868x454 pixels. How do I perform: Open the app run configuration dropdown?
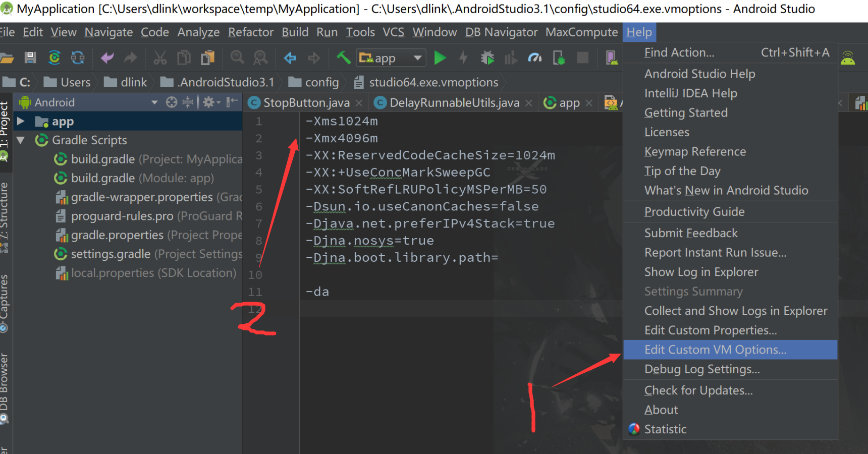click(x=392, y=58)
